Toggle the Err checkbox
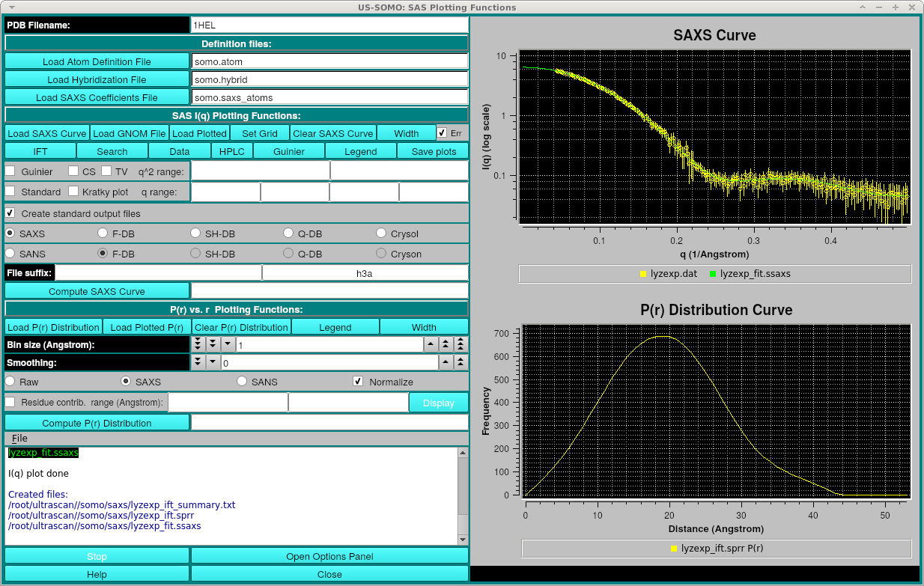This screenshot has height=586, width=924. click(x=443, y=133)
